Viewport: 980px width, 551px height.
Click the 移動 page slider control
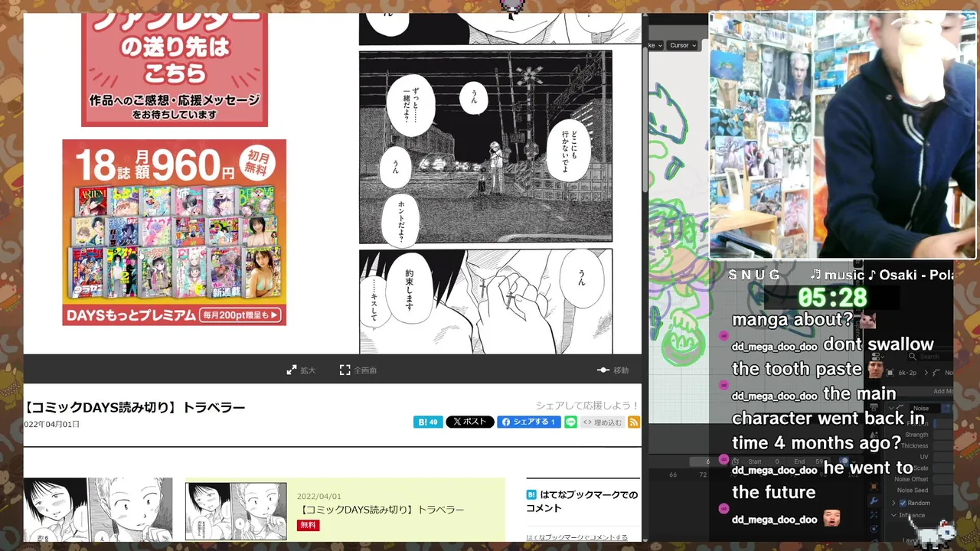(x=613, y=370)
